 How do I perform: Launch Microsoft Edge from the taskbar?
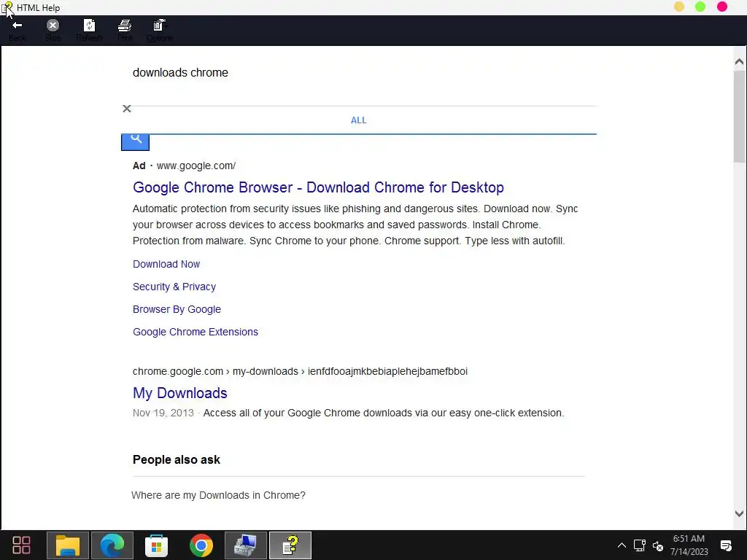tap(112, 545)
